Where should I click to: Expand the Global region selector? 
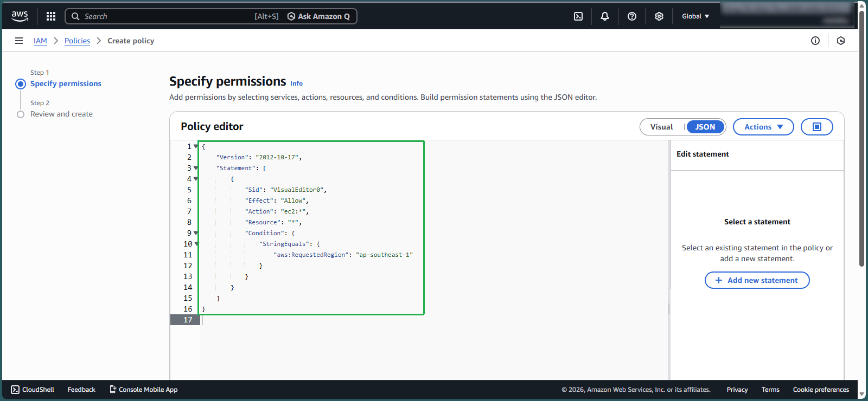click(695, 16)
